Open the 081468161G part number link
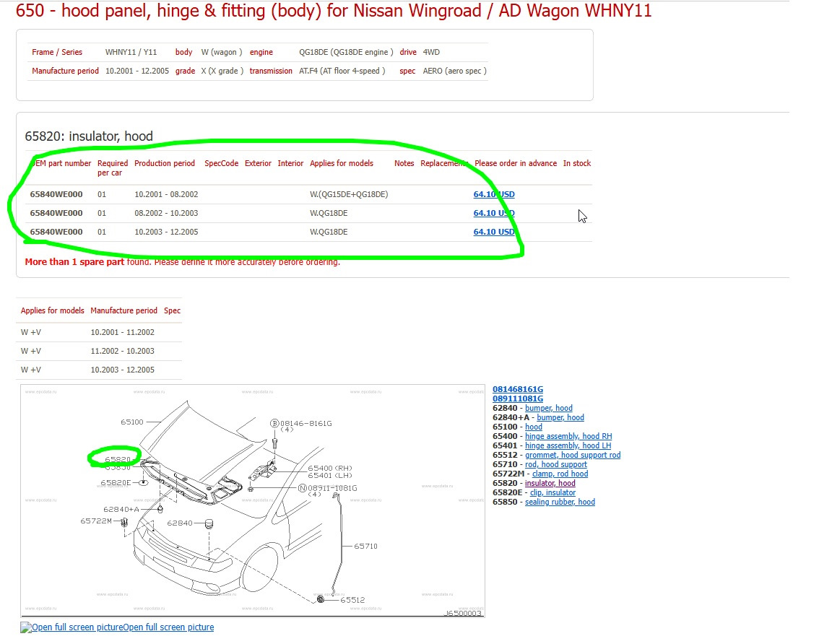 tap(517, 389)
